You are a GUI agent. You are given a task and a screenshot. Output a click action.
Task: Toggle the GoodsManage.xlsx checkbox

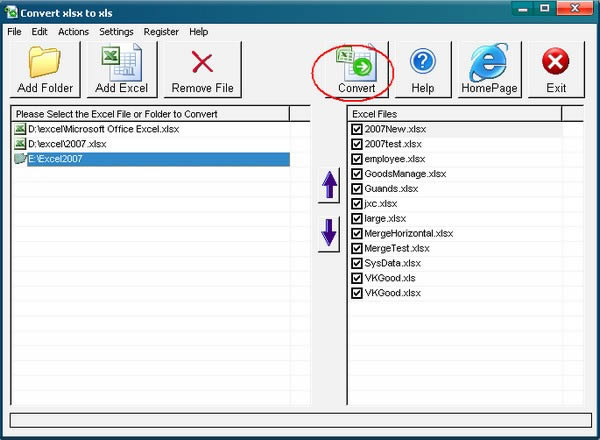[357, 174]
